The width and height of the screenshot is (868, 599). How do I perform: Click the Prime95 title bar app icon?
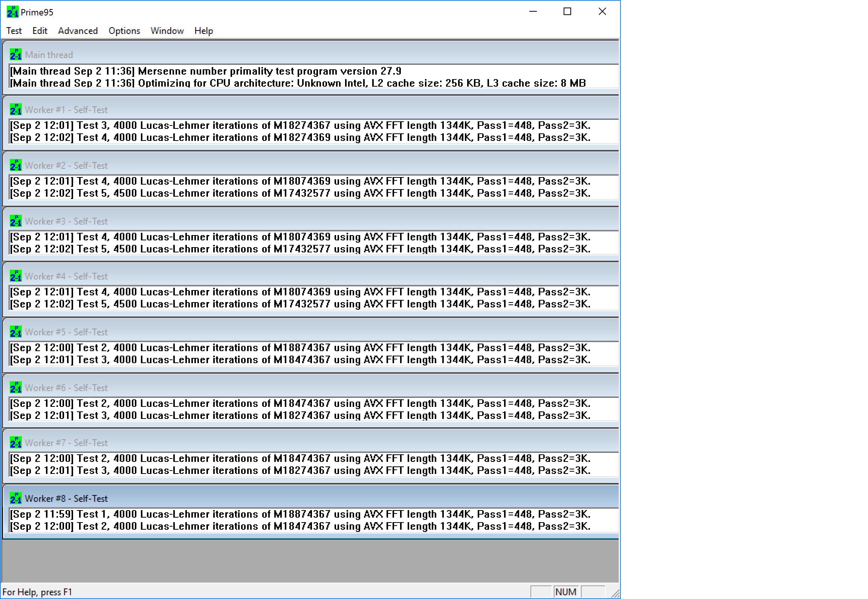pos(12,12)
